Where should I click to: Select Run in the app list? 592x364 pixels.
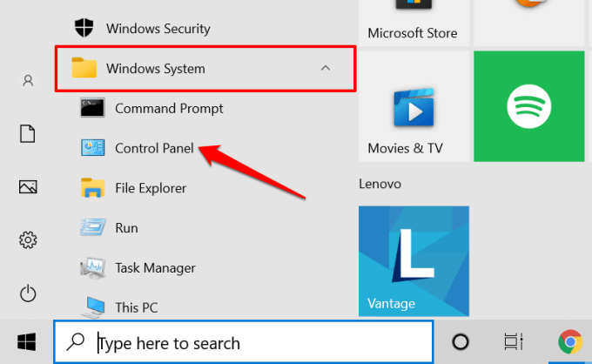126,227
